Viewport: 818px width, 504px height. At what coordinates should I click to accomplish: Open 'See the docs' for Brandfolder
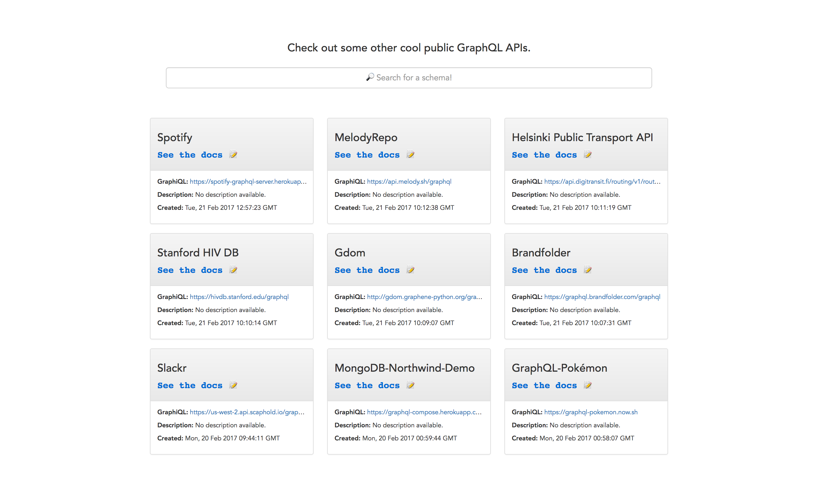544,270
